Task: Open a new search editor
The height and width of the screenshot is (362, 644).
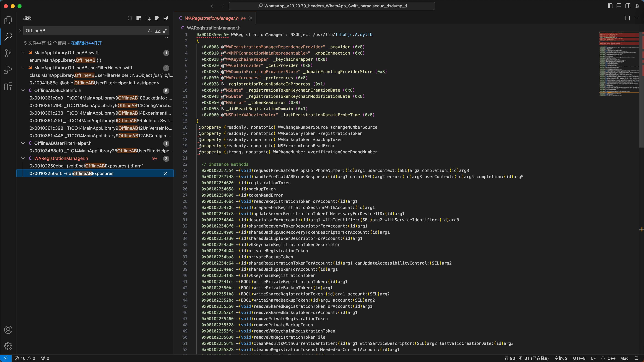Action: (x=148, y=18)
